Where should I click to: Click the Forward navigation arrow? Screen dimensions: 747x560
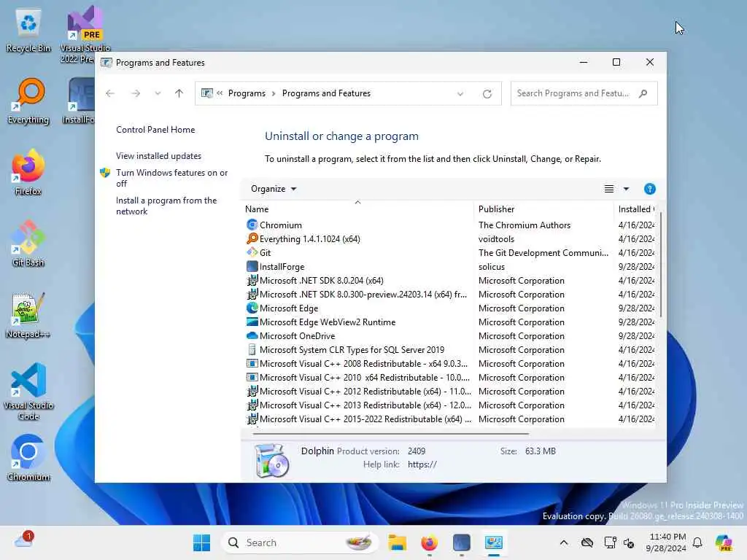pyautogui.click(x=136, y=93)
